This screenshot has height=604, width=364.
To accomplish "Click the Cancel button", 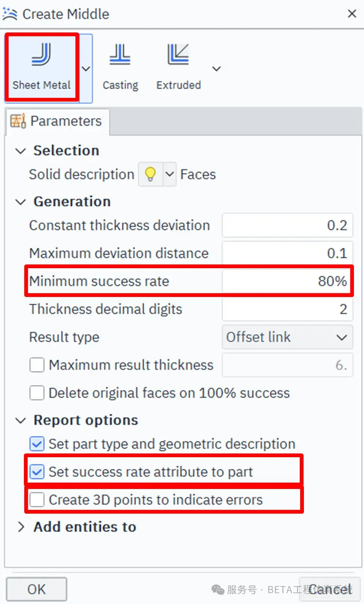I will click(x=330, y=589).
